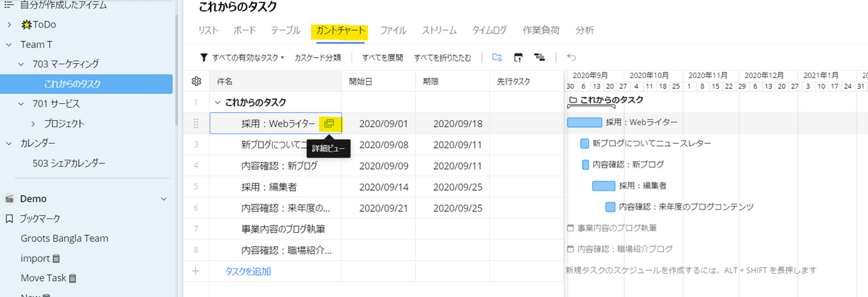This screenshot has width=868, height=297.
Task: Open detail view icon for 採用：Webライター
Action: pyautogui.click(x=330, y=124)
